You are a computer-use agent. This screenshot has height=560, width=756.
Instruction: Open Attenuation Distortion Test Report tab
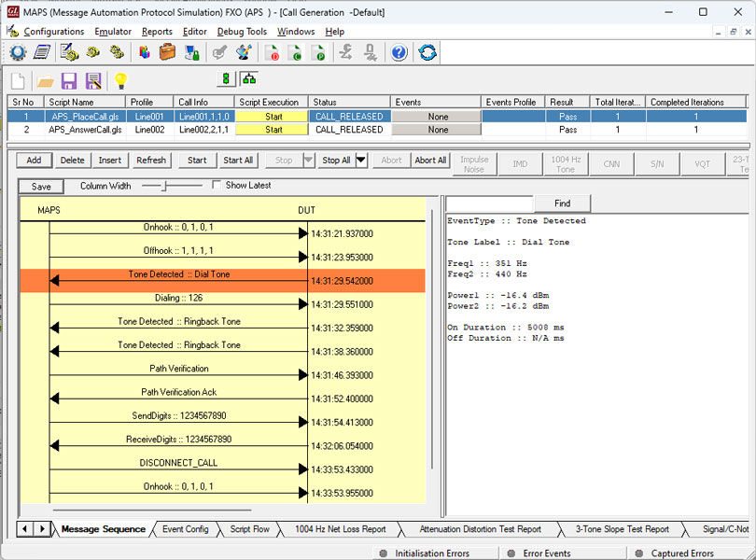point(481,529)
